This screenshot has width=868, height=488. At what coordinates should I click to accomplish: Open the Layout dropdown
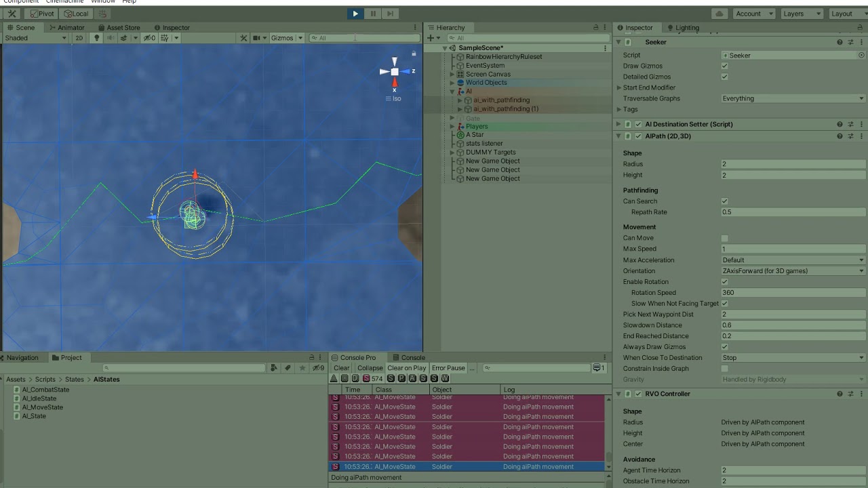tap(846, 14)
